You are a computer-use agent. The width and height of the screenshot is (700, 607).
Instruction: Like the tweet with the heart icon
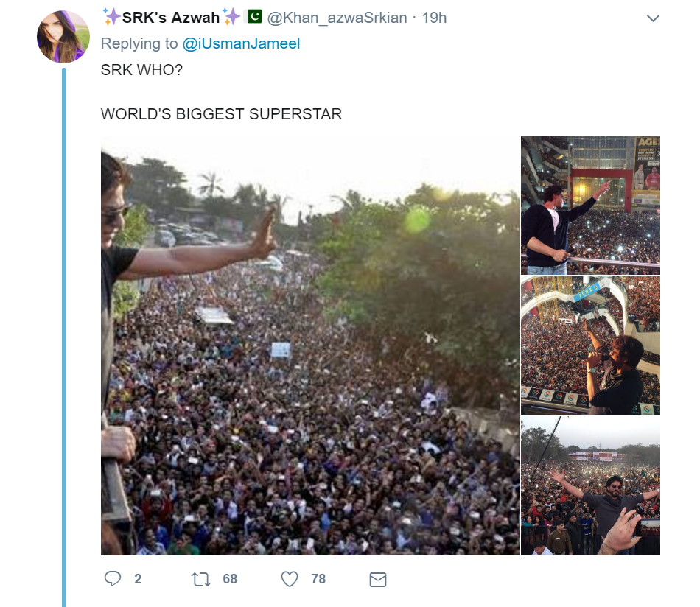click(290, 579)
